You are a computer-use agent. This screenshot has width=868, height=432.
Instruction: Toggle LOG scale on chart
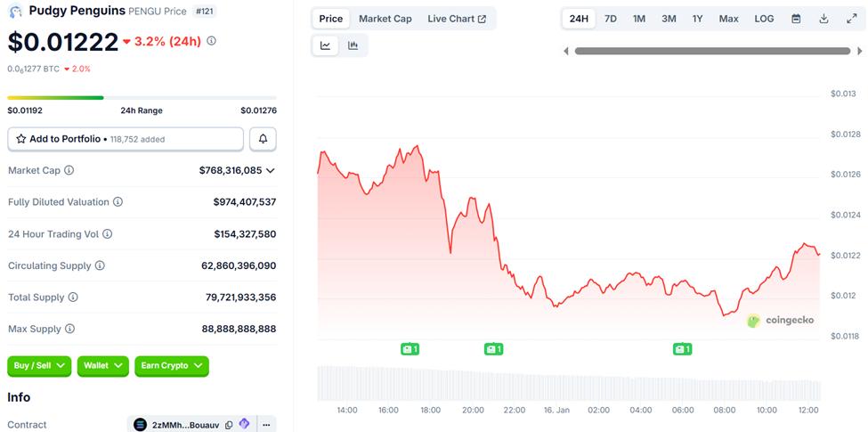tap(764, 19)
